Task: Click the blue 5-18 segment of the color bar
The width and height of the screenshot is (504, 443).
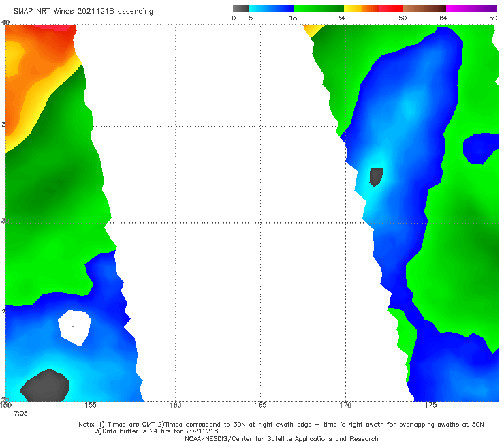Action: pos(272,8)
